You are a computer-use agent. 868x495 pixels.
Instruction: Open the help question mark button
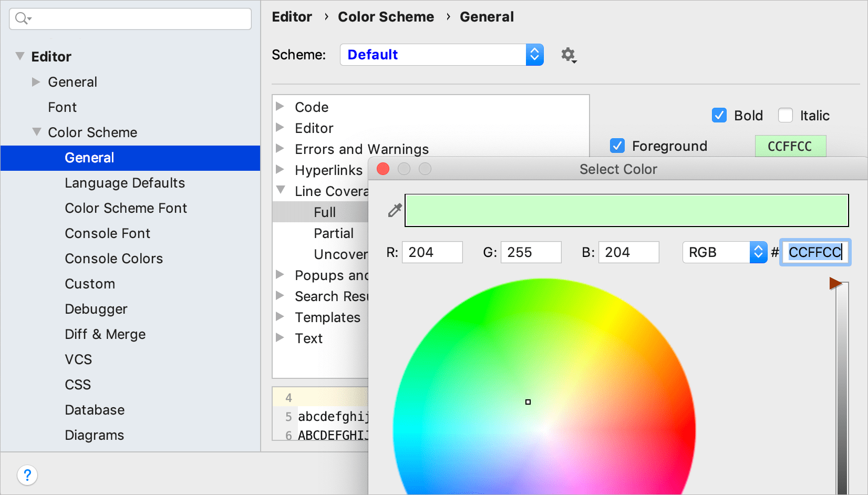[x=27, y=476]
